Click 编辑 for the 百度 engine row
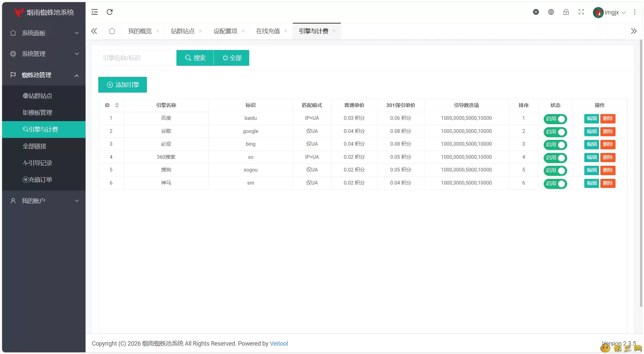The height and width of the screenshot is (354, 644). 592,118
